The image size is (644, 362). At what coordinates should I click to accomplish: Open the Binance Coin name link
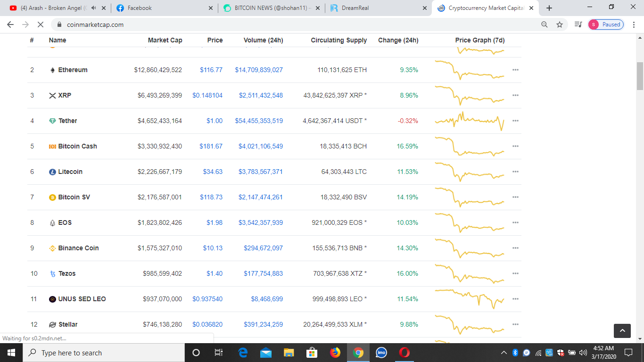point(79,248)
